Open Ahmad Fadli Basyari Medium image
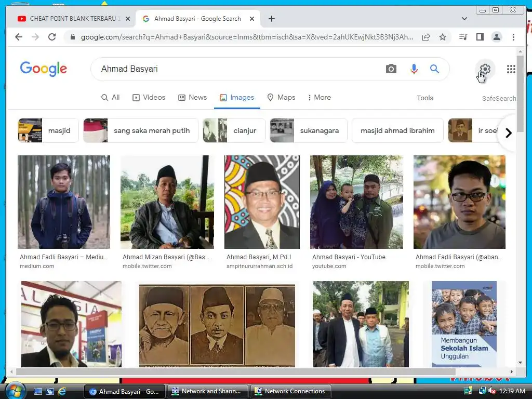 coord(64,202)
